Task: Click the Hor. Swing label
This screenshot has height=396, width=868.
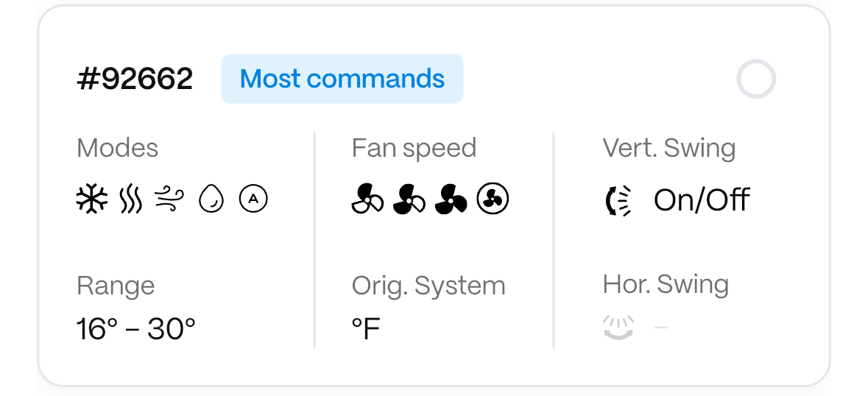Action: point(666,284)
